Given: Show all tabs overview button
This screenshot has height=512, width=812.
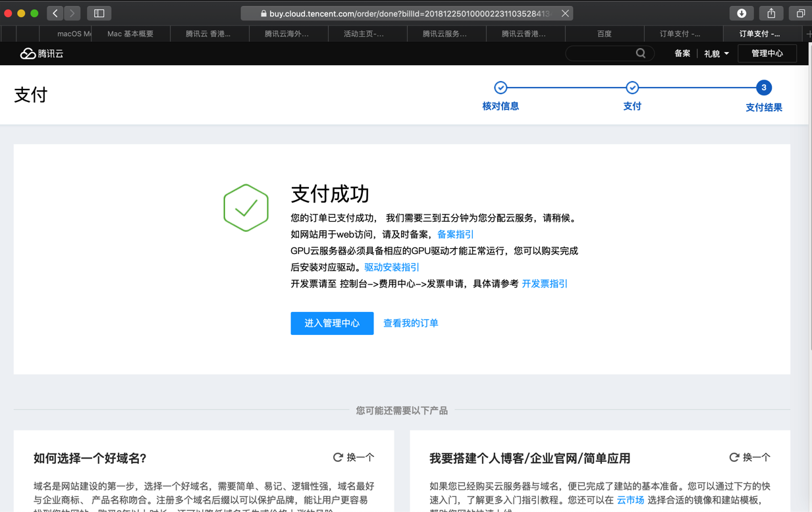Looking at the screenshot, I should click(800, 13).
